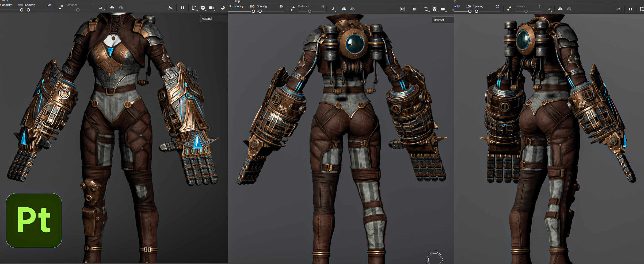Hide excluded geometry in left viewport toolbar
Viewport: 644px width, 264px height.
[171, 8]
